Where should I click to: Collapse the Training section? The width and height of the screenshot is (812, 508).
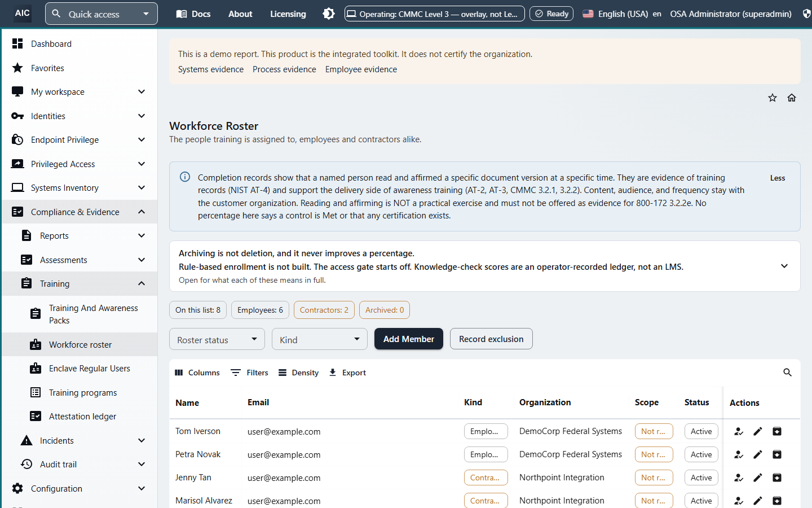[x=80, y=283]
